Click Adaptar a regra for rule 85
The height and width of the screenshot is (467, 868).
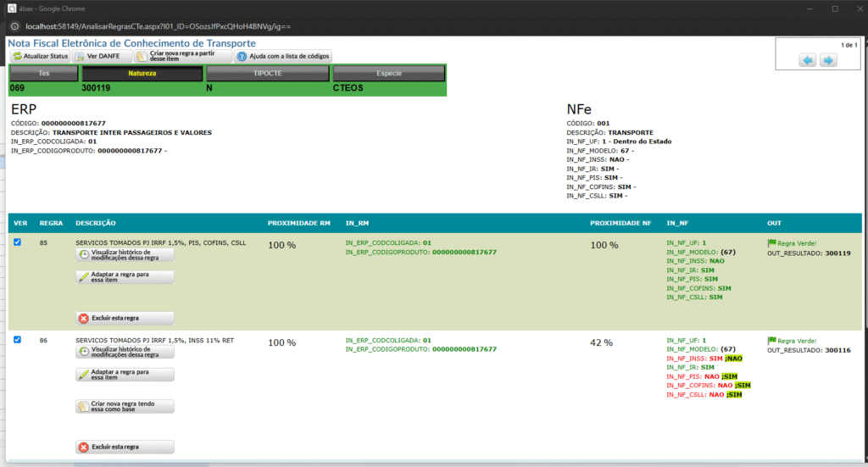(x=125, y=277)
